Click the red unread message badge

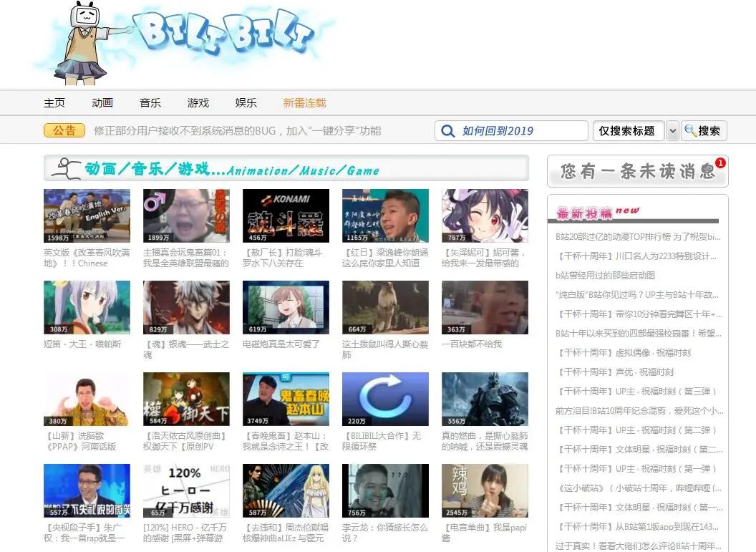pos(720,163)
